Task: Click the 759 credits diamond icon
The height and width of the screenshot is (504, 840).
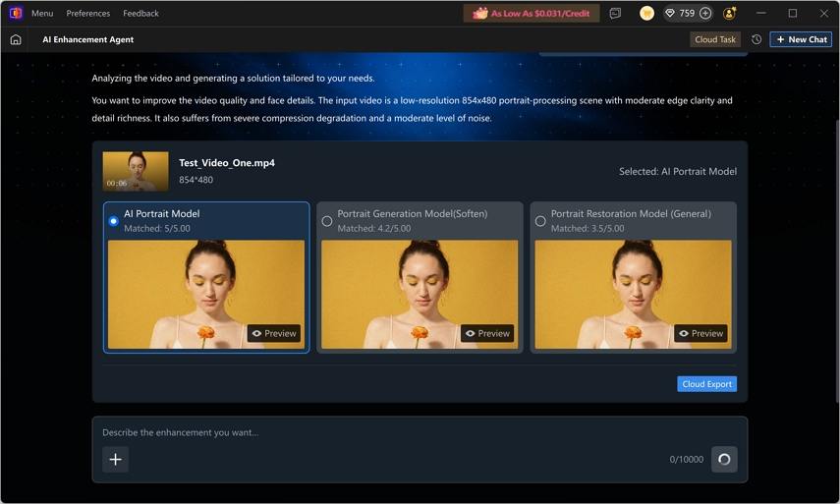Action: click(x=670, y=14)
